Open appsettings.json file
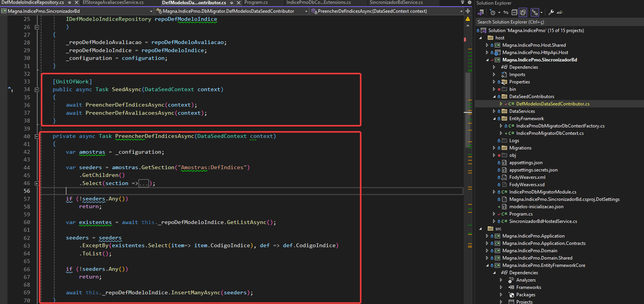This screenshot has width=644, height=304. tap(526, 163)
